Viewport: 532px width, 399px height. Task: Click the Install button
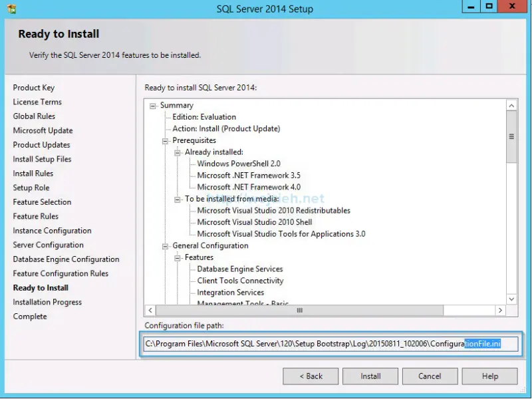pos(370,376)
